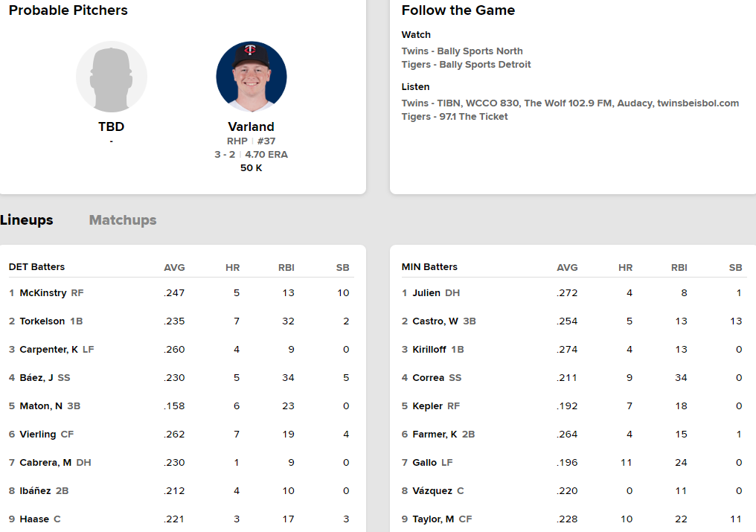Select Vázquez from MIN batters
The height and width of the screenshot is (532, 756).
pos(432,491)
